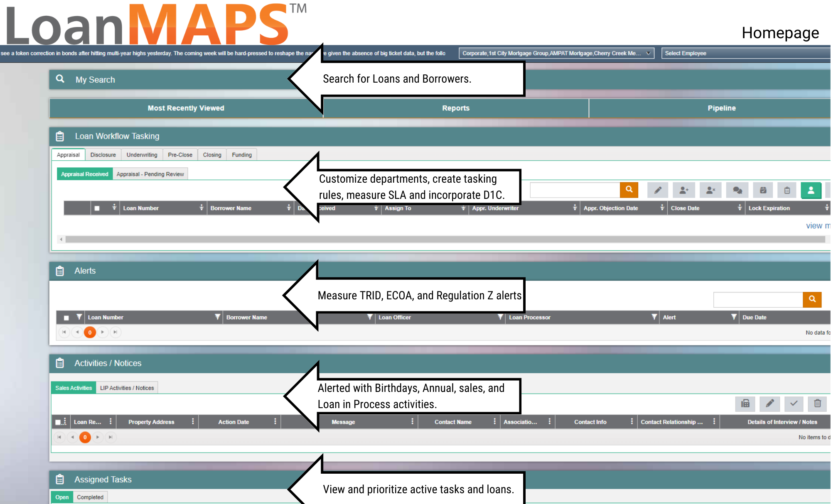Click the remove borrower person icon
Image resolution: width=831 pixels, height=504 pixels.
711,190
